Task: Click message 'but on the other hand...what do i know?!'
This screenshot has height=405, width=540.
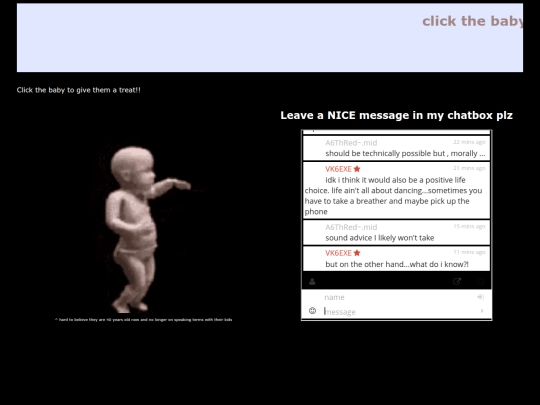Action: tap(397, 264)
